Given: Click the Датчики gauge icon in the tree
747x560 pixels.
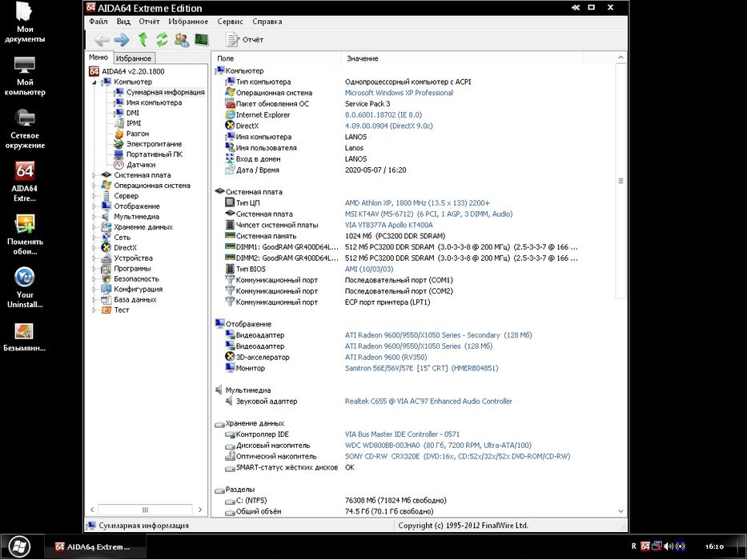Looking at the screenshot, I should pos(118,165).
